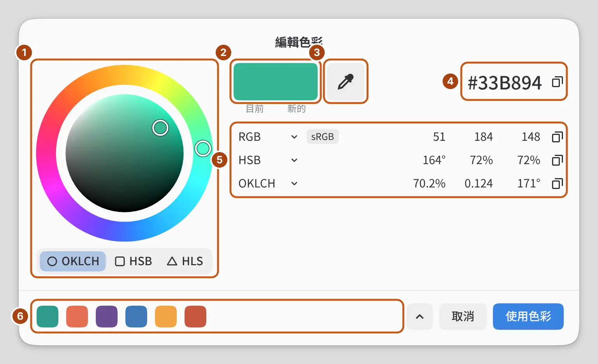
Task: Click the inner color disc handle
Action: pyautogui.click(x=160, y=128)
